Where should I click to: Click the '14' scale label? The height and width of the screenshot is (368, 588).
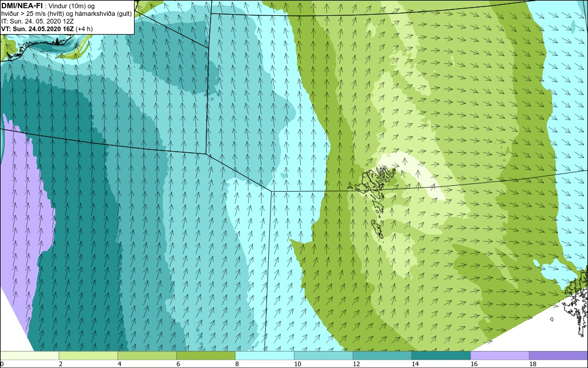(x=415, y=364)
